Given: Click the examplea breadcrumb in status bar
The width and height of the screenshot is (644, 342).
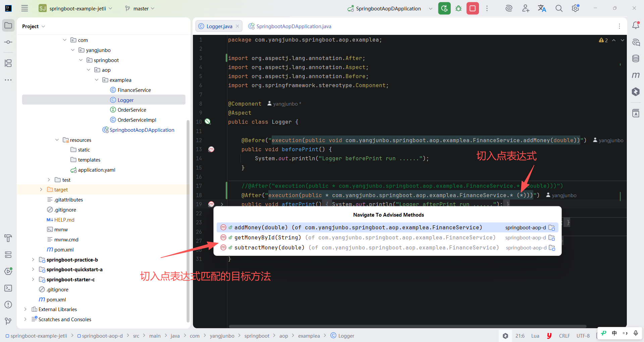Looking at the screenshot, I should (x=309, y=336).
